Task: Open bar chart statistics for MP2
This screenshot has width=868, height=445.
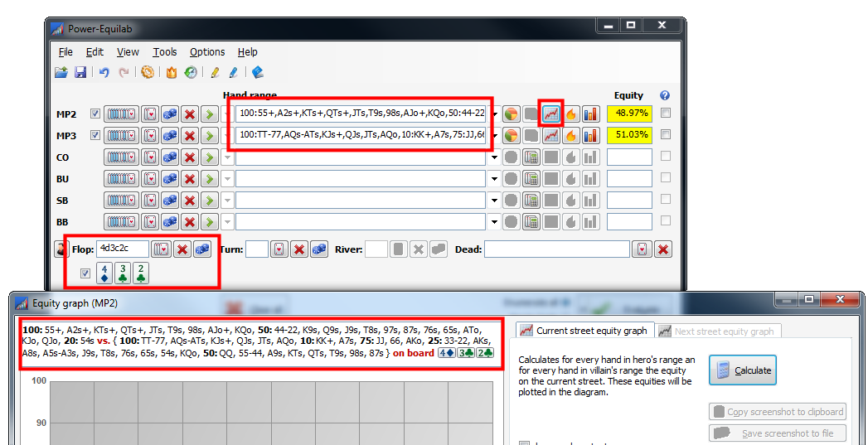Action: 590,114
